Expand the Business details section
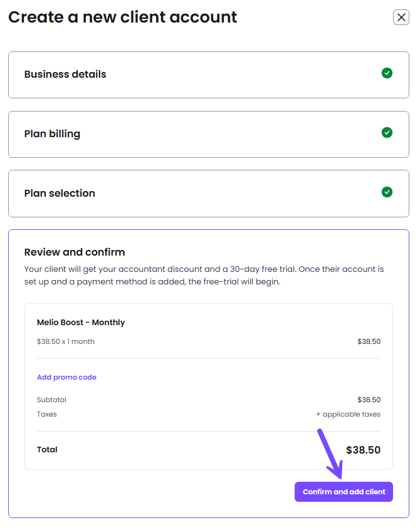The width and height of the screenshot is (420, 530). [65, 74]
